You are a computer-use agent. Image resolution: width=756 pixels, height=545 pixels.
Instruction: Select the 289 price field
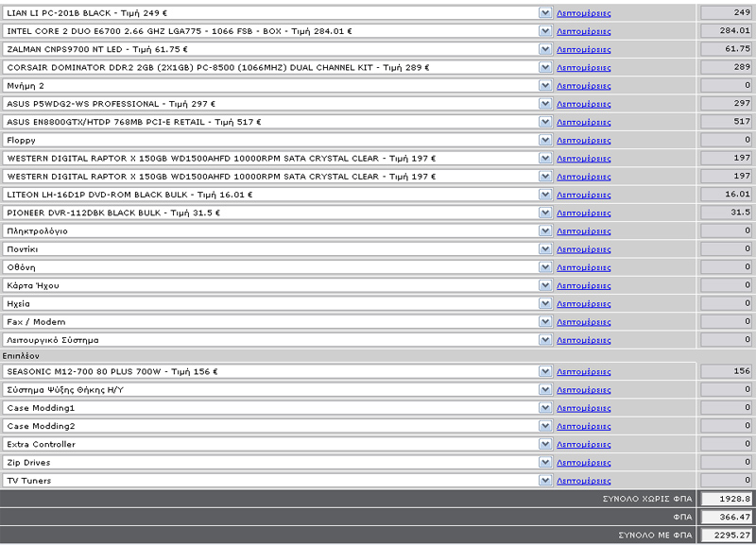coord(726,67)
